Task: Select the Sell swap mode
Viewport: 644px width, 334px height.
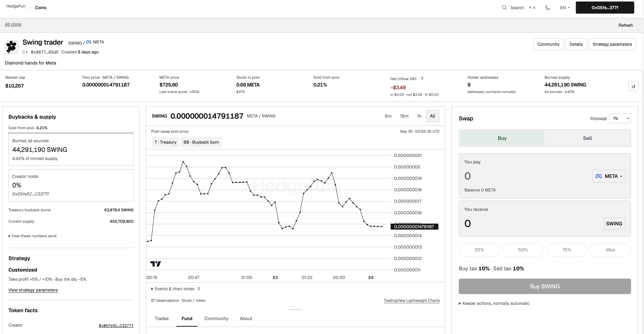Action: 587,138
